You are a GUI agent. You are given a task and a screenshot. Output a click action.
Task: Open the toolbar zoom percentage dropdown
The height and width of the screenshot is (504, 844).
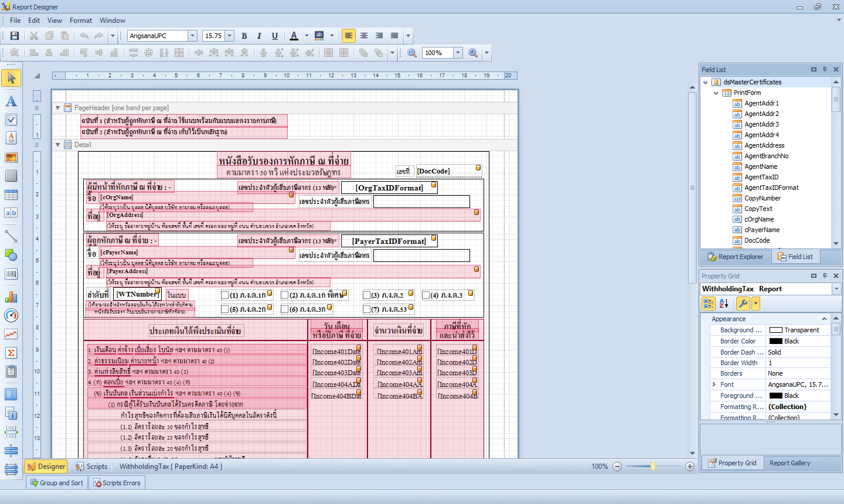tap(458, 53)
